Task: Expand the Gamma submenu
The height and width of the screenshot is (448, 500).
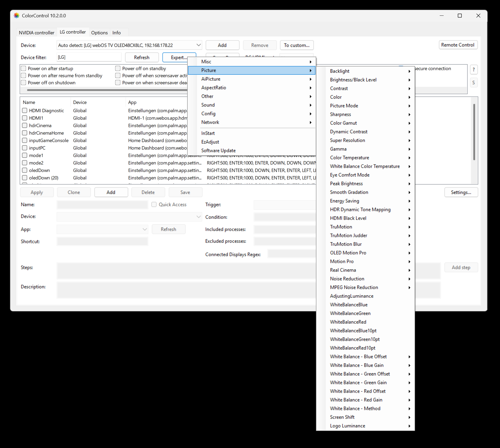Action: point(365,149)
